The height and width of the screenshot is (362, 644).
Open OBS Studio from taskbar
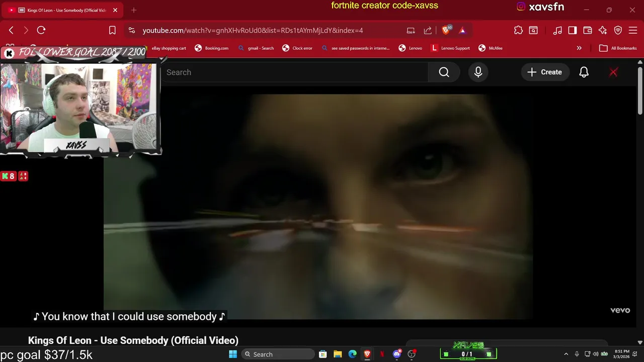(x=412, y=354)
